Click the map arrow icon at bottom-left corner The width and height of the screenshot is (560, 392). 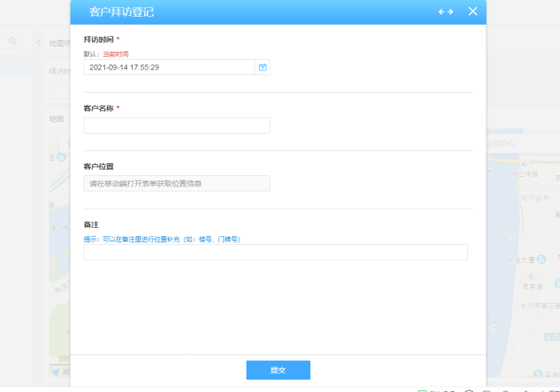(x=55, y=371)
